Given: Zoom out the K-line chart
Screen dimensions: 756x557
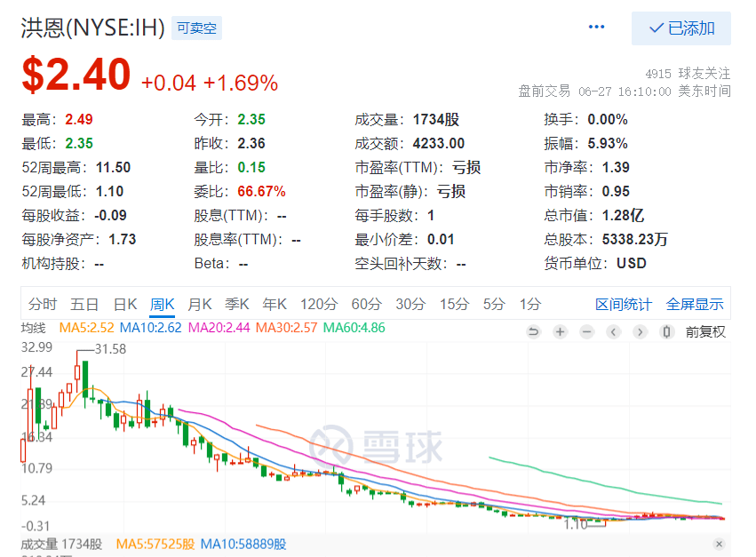Looking at the screenshot, I should 587,332.
